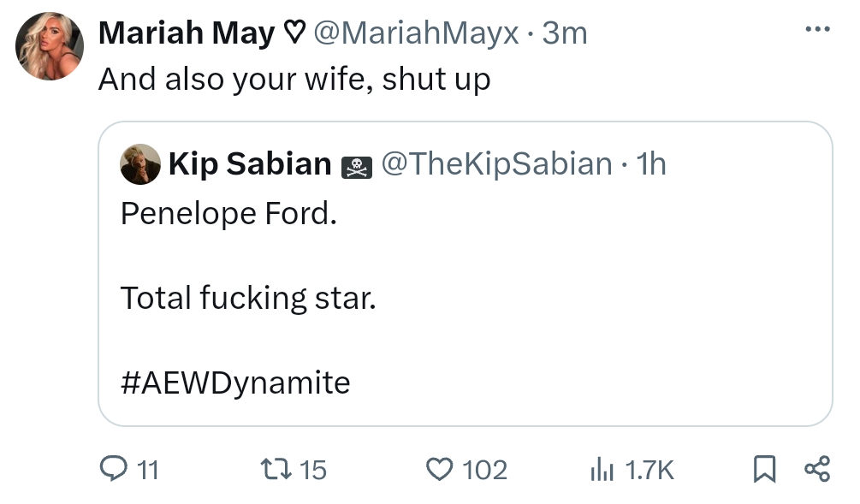Viewport: 860px width, 504px height.
Task: Open the @MariahMayx handle link
Action: pos(416,33)
